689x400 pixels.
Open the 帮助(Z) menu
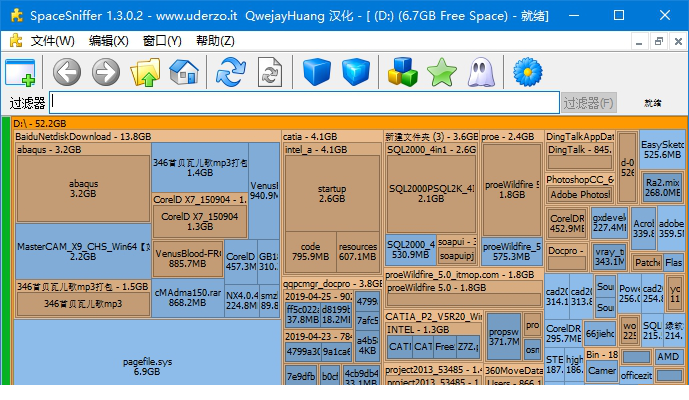point(215,41)
